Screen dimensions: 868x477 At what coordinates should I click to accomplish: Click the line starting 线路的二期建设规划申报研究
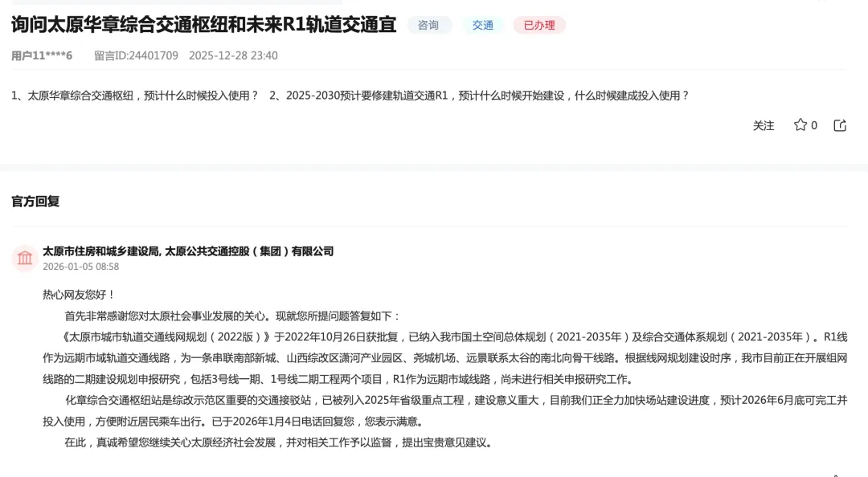(338, 379)
